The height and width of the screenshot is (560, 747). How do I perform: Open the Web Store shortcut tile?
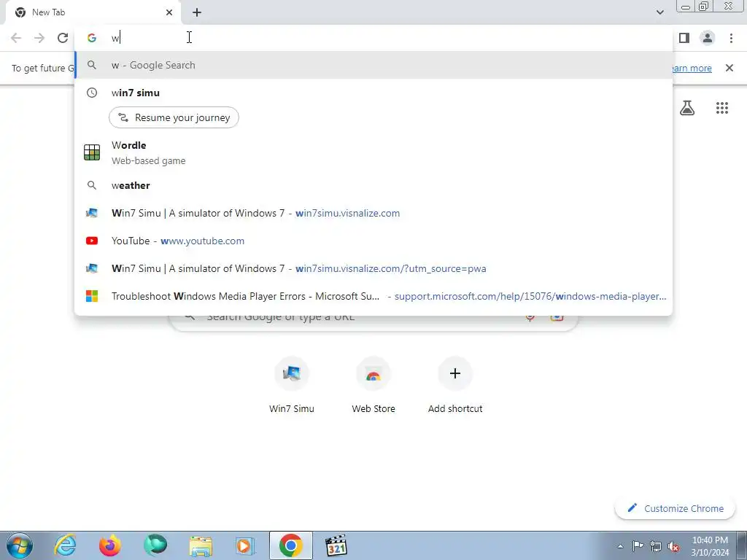pyautogui.click(x=373, y=386)
